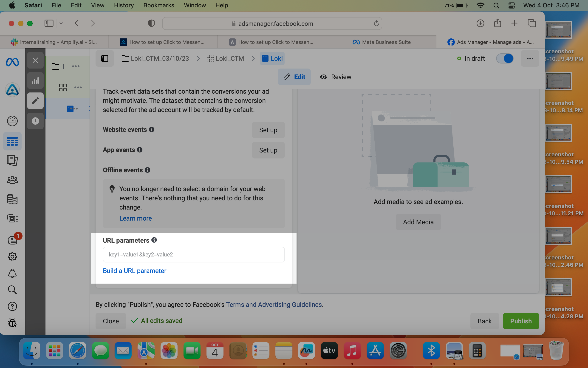This screenshot has width=588, height=368.
Task: Show URL parameters info tooltip
Action: coord(154,240)
